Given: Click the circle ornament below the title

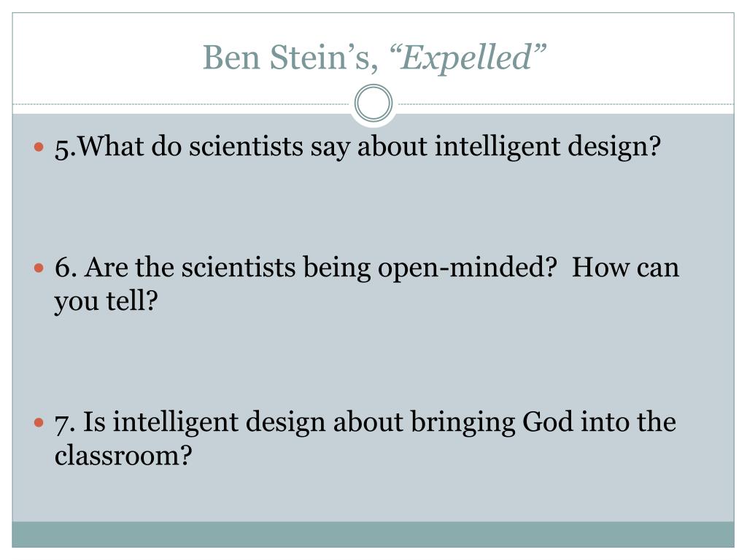Looking at the screenshot, I should click(x=373, y=104).
